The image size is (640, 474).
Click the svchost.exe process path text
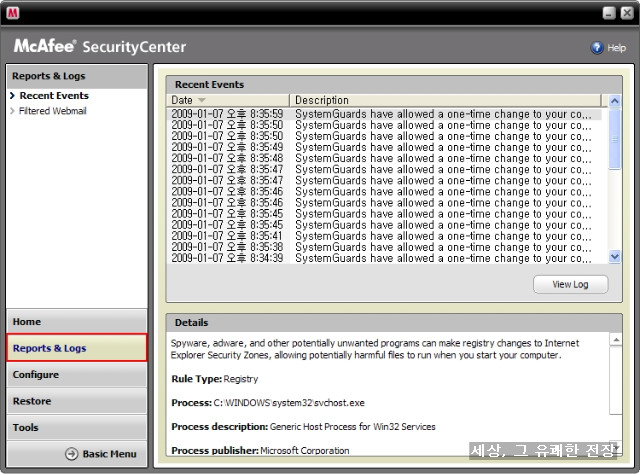[289, 403]
